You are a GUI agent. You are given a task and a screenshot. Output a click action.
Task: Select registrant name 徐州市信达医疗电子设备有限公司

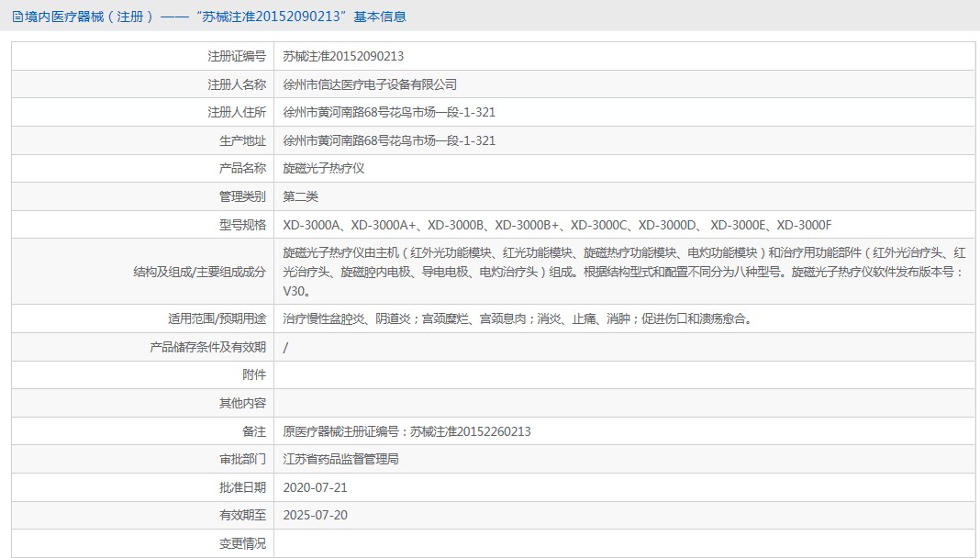point(370,84)
